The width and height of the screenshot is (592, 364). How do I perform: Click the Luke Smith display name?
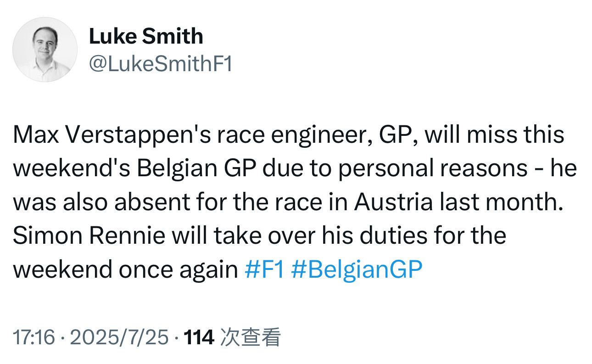coord(146,36)
